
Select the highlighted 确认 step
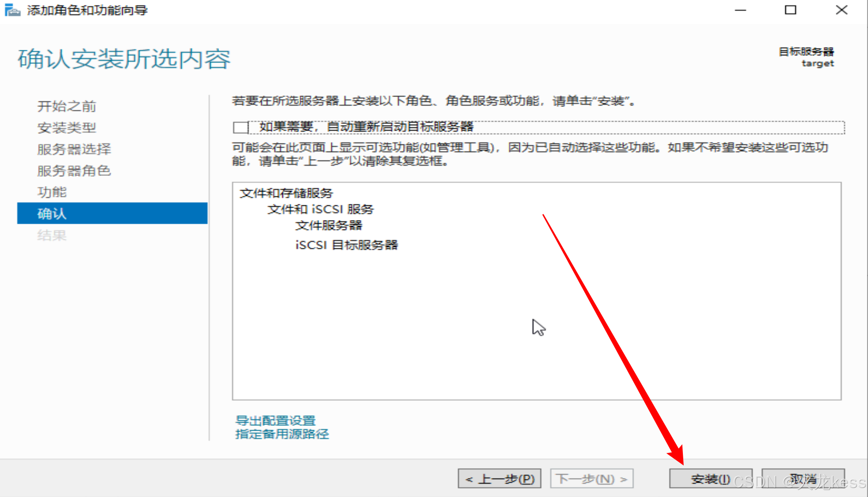[112, 213]
